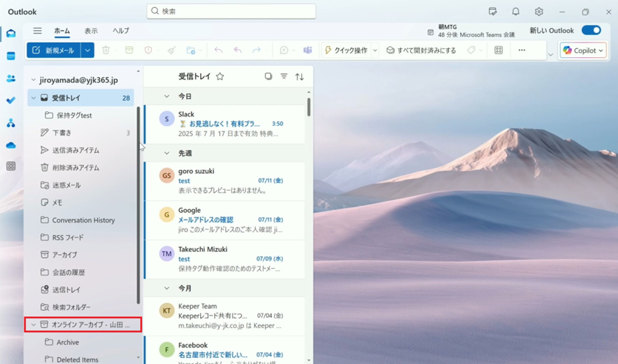Open the 削除済みアイテム folder
618x364 pixels.
[x=81, y=168]
